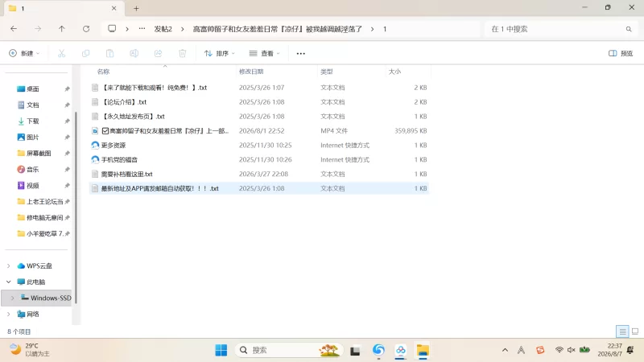Click the magnifier icon in search box
This screenshot has height=362, width=644.
629,29
